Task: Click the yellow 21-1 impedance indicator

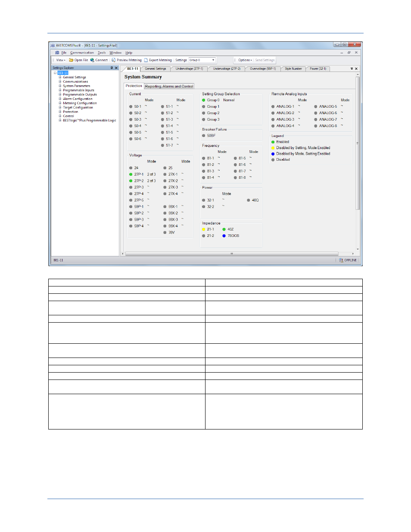Action: 204,230
